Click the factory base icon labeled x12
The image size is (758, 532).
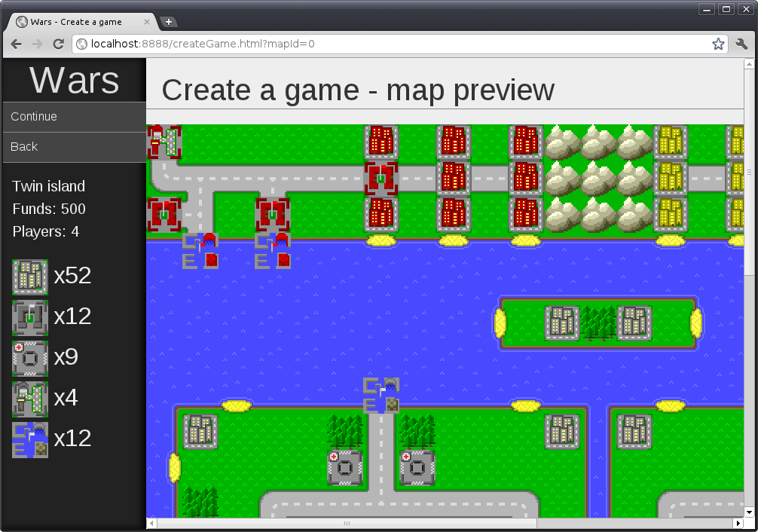coord(30,317)
